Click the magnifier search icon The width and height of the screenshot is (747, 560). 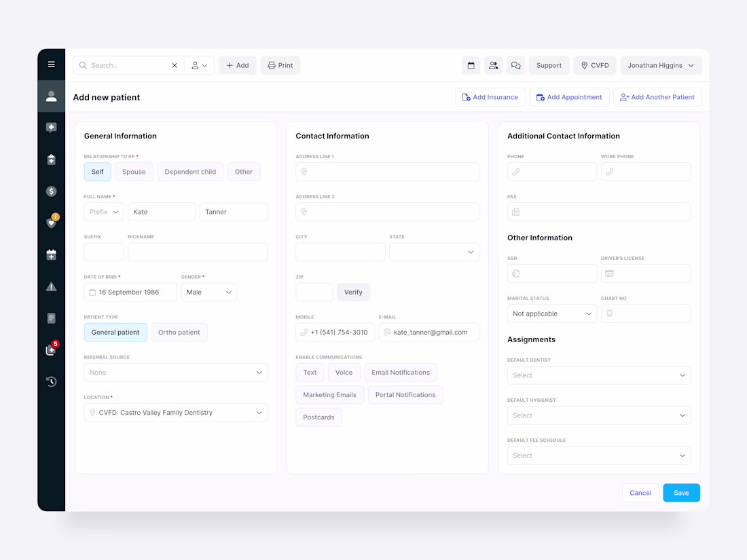click(x=83, y=65)
